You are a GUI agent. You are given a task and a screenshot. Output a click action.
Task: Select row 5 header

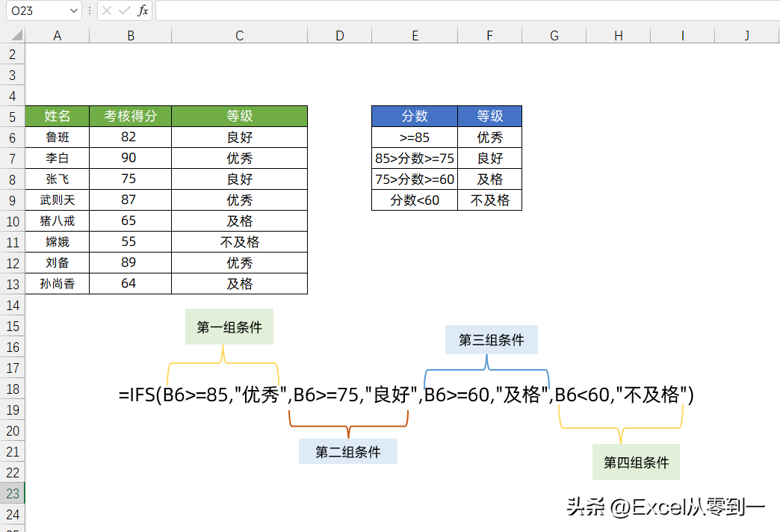pos(13,117)
